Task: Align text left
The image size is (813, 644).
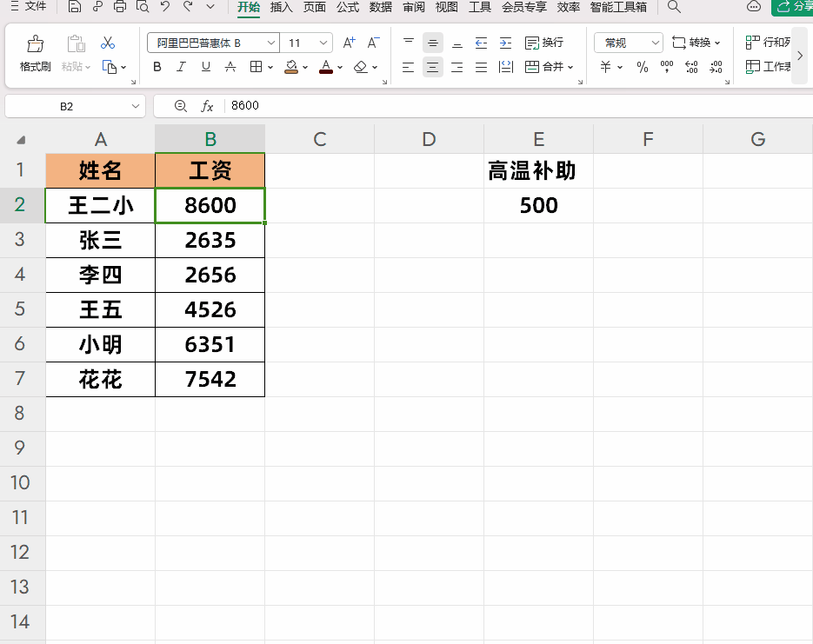Action: pos(409,67)
